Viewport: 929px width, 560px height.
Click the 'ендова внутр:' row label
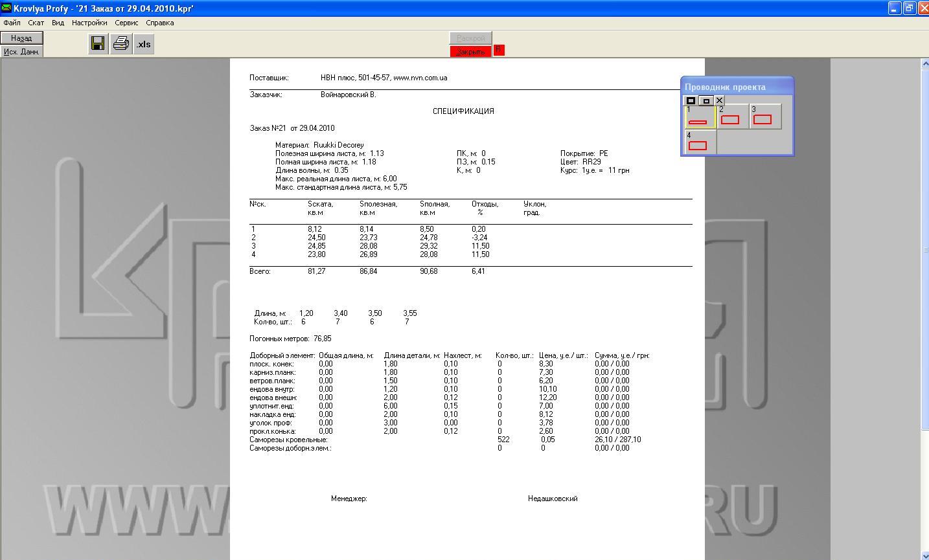273,389
